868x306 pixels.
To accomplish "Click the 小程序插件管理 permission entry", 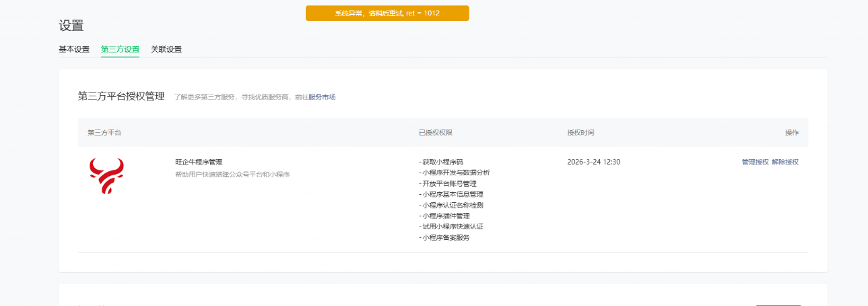I will [444, 216].
